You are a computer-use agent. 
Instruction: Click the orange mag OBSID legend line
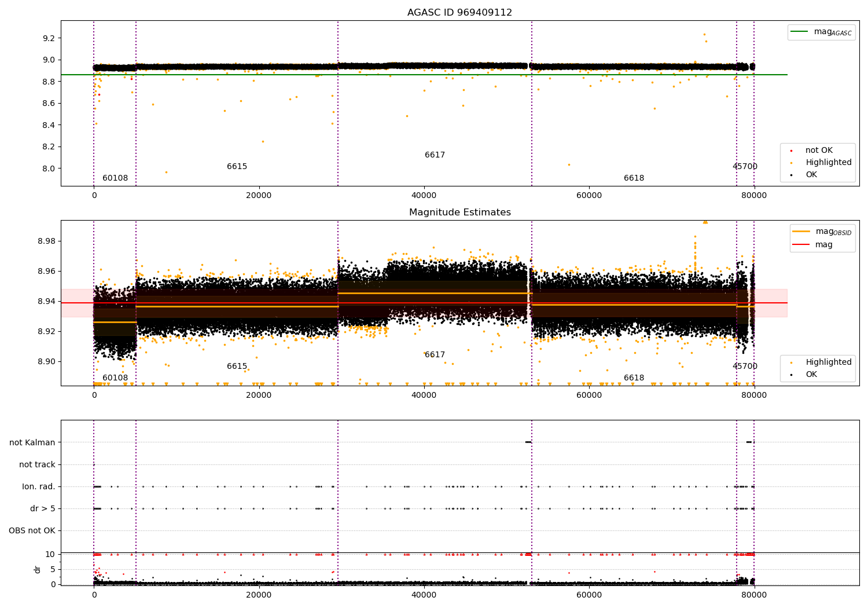(801, 232)
